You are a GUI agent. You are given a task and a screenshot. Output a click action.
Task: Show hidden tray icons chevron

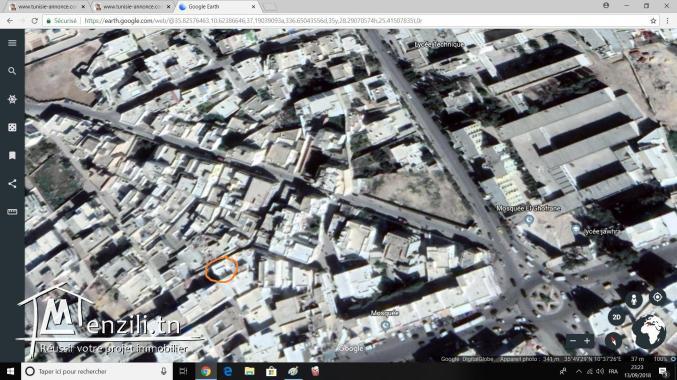[x=579, y=371]
